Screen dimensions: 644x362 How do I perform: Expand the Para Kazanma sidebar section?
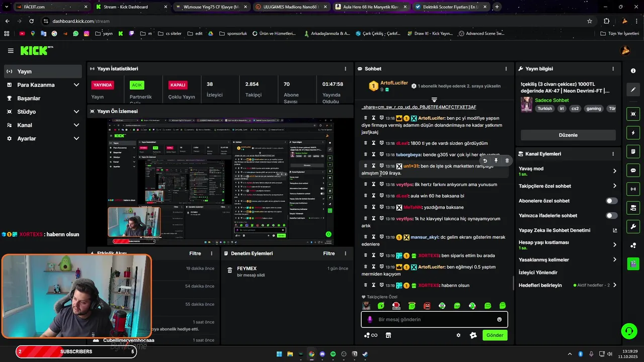(76, 85)
